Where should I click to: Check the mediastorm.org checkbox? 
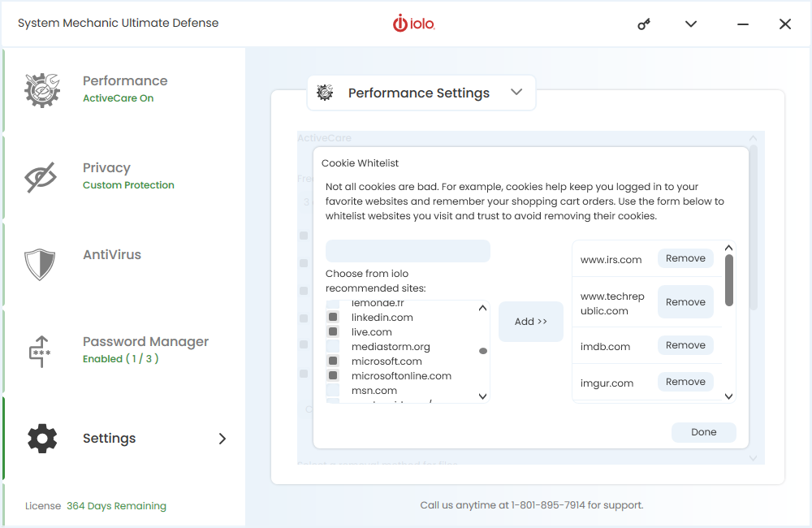point(333,346)
